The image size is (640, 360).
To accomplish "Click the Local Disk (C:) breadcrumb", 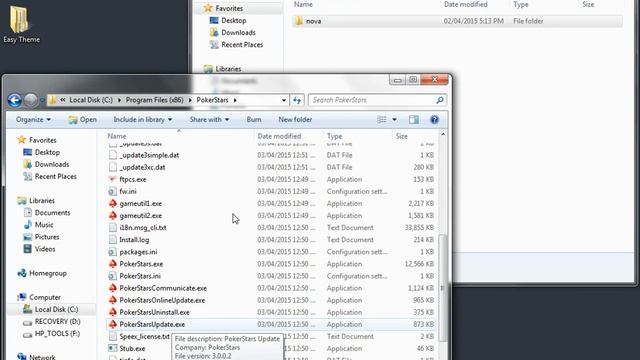I will tap(91, 100).
